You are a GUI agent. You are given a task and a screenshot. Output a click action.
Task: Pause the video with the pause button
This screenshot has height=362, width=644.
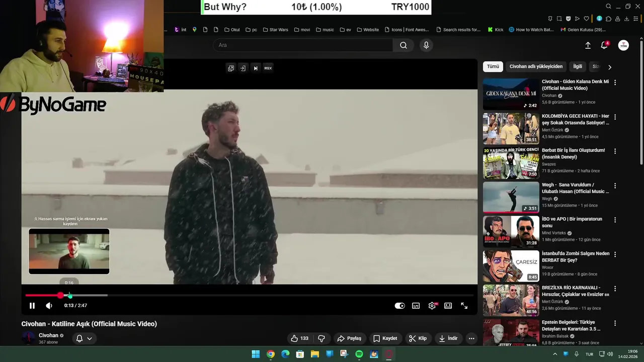pos(32,306)
